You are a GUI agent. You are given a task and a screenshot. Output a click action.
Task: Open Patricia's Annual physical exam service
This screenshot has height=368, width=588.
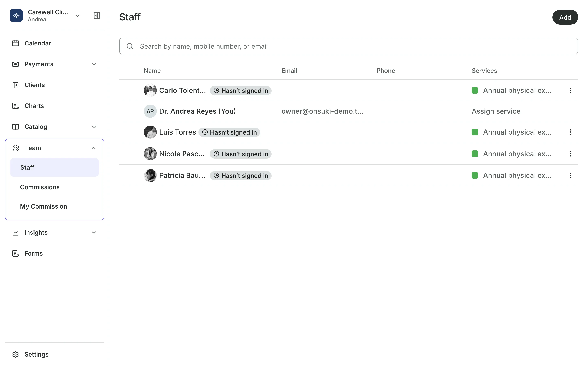517,175
